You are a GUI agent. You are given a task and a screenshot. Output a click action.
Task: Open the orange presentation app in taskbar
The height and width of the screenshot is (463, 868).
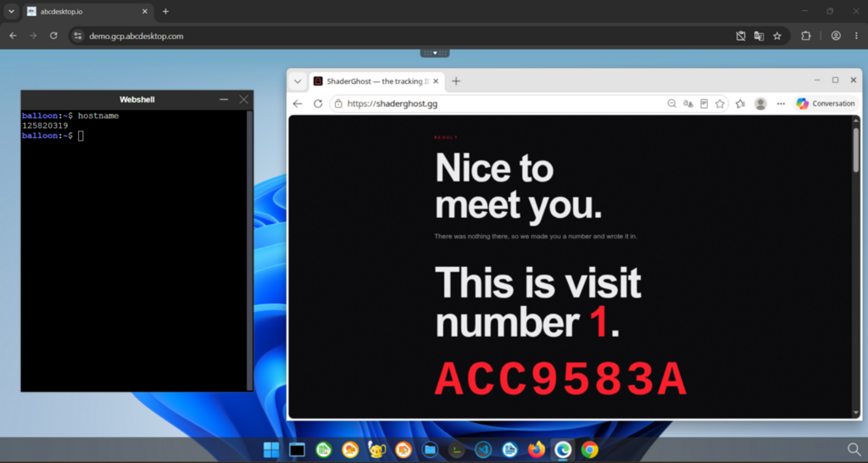coord(403,449)
